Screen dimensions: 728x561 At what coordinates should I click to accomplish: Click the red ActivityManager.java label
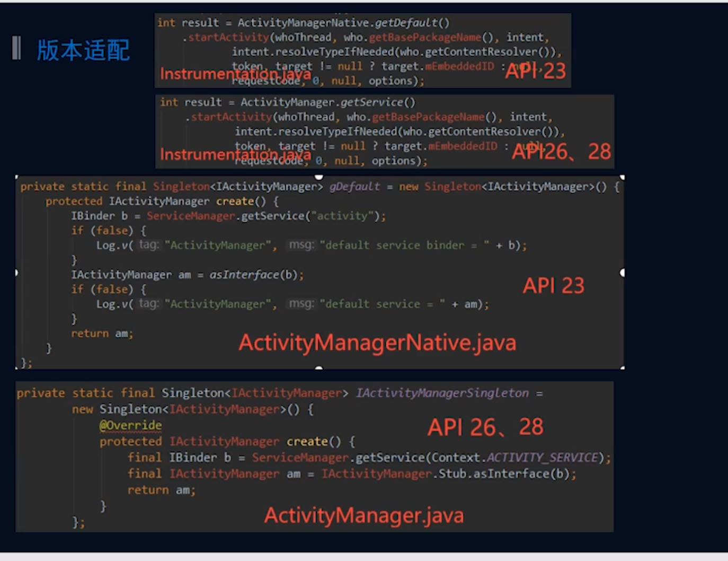pos(364,515)
